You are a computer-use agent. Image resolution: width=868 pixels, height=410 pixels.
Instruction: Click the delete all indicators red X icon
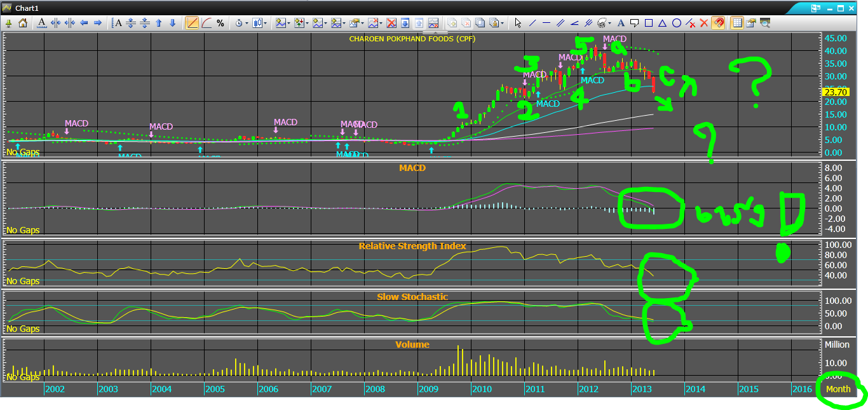(x=391, y=23)
